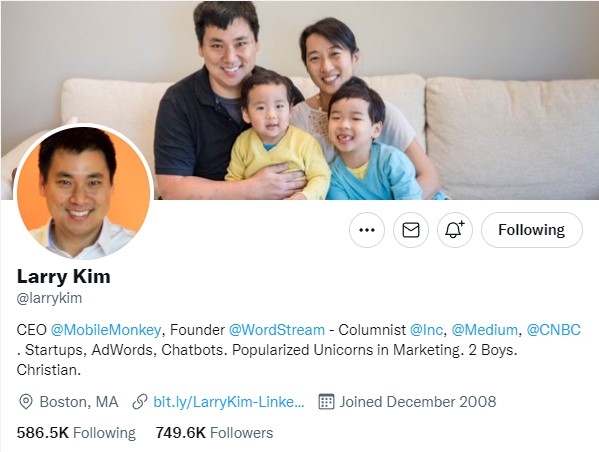Click the Larry Kim display name
The width and height of the screenshot is (599, 452).
63,276
